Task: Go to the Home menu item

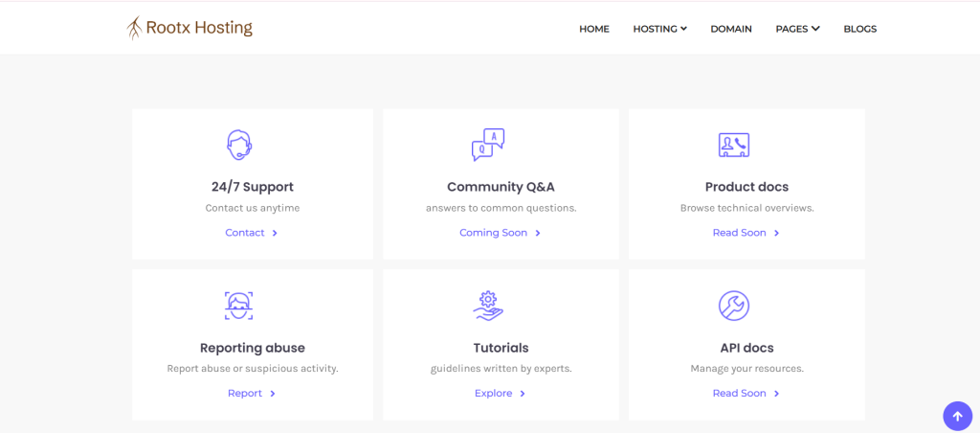Action: tap(594, 29)
